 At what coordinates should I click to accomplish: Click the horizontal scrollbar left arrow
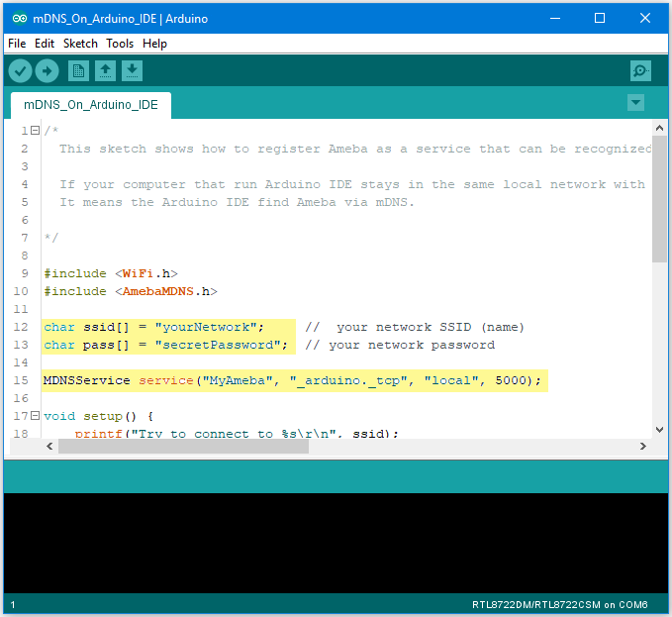coord(49,446)
